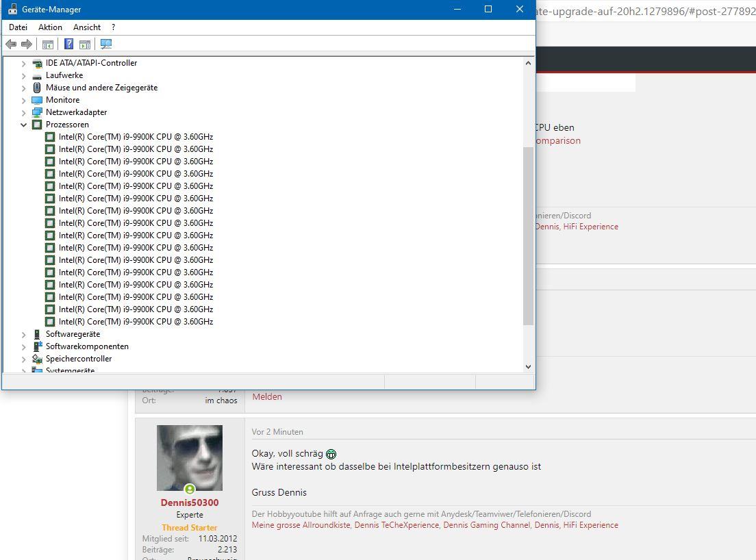Screen dimensions: 756x560
Task: Select the mouse icon beside Mäuse und andere Zeigegeräte
Action: click(37, 88)
